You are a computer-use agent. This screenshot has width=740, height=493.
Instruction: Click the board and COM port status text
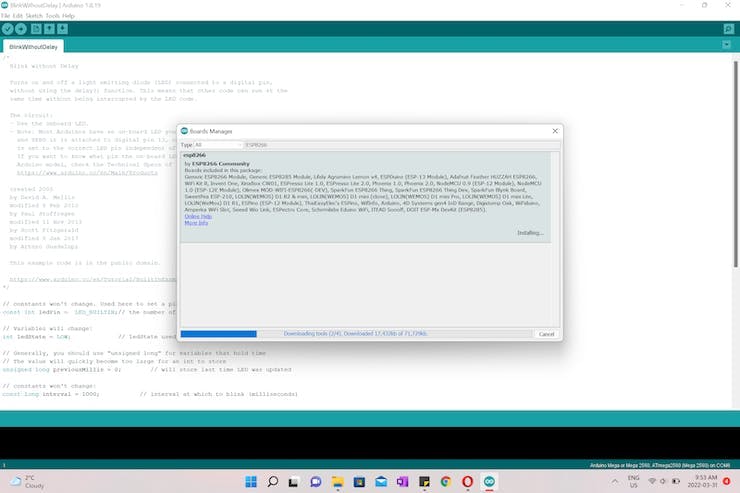(x=660, y=465)
